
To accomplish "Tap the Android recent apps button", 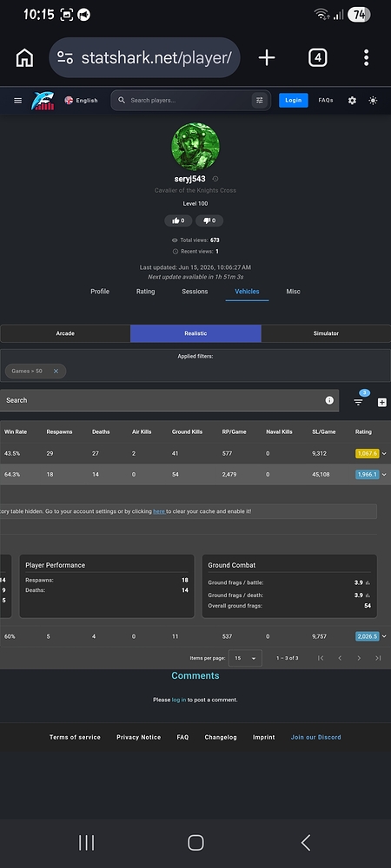I will [86, 843].
